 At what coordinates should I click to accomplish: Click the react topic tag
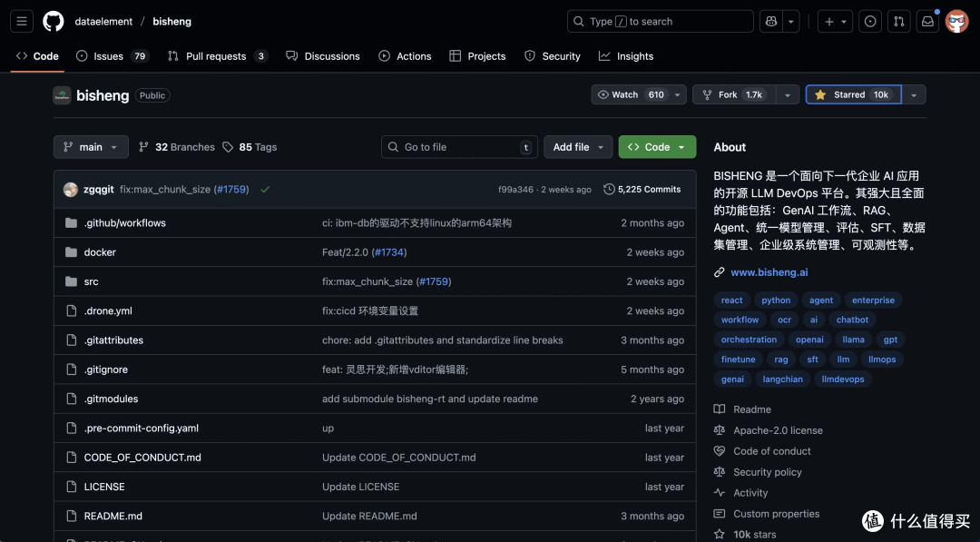point(732,301)
